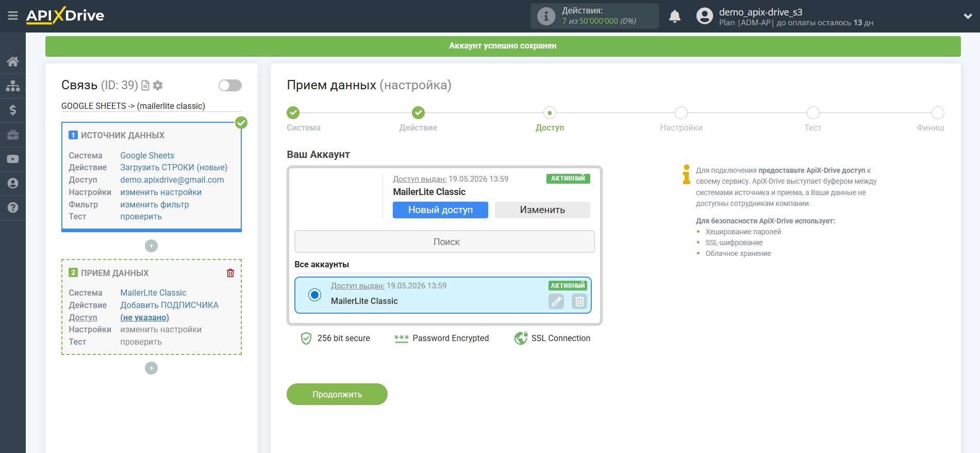Click the user profile avatar
Image resolution: width=980 pixels, height=453 pixels.
pyautogui.click(x=705, y=17)
